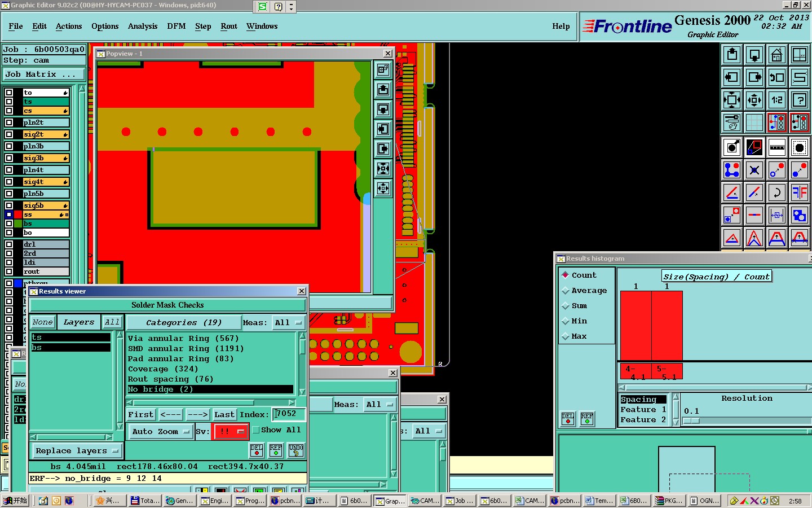This screenshot has width=812, height=508.
Task: Open the Job Matrix dropdown button
Action: 45,75
